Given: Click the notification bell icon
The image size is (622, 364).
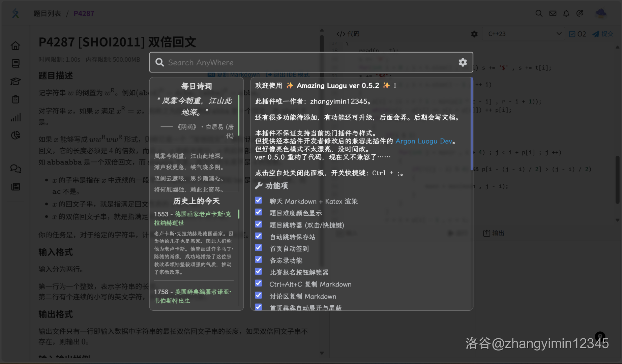Looking at the screenshot, I should [x=566, y=13].
